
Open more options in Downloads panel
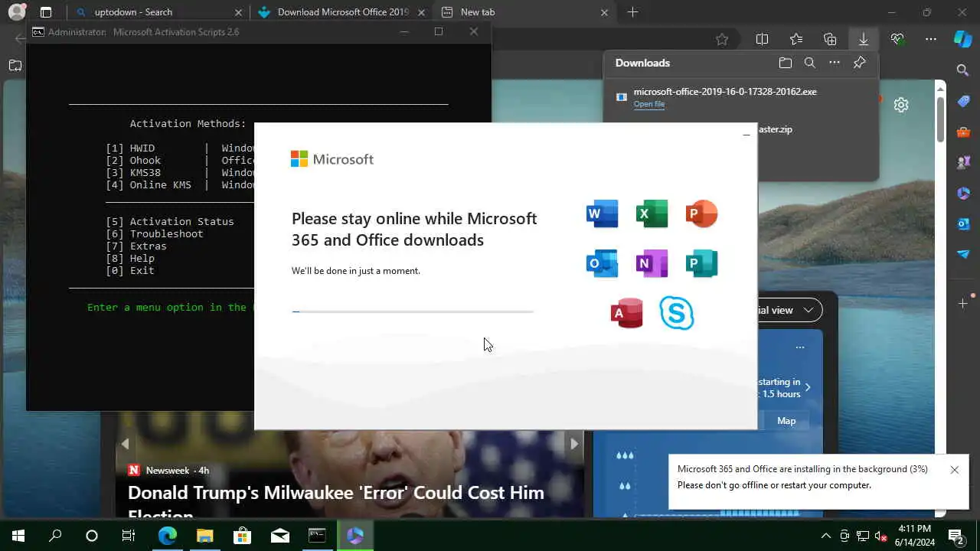coord(835,63)
